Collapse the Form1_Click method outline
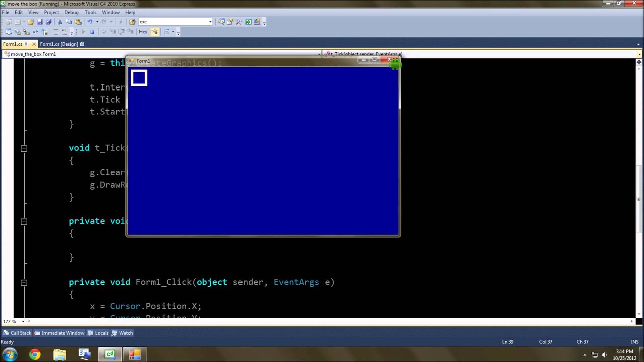Image resolution: width=644 pixels, height=362 pixels. tap(24, 283)
